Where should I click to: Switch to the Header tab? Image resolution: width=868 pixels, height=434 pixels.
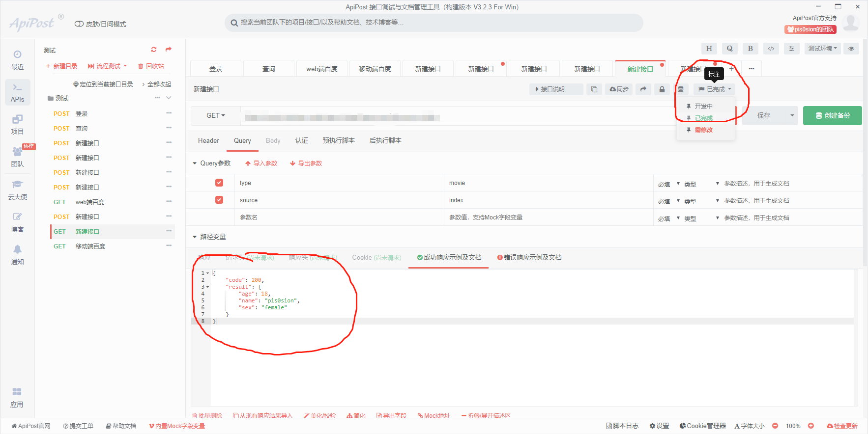(x=208, y=141)
